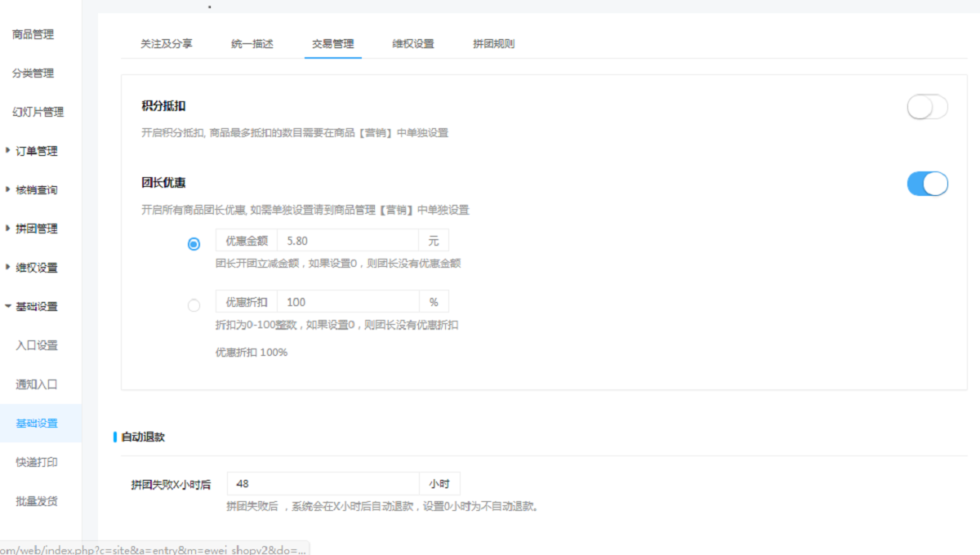Select the 优惠折扣 radio button
980x555 pixels.
[x=194, y=305]
